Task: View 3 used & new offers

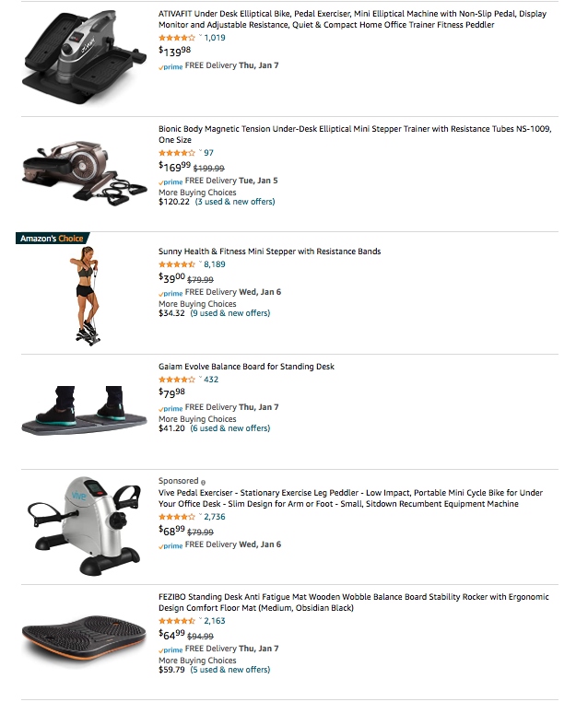Action: (235, 202)
